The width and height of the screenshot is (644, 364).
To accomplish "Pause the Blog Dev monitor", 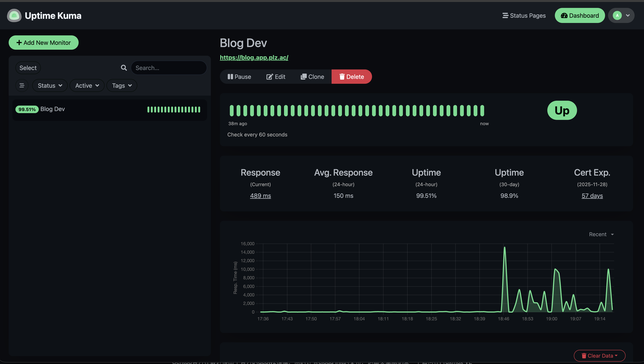I will (239, 77).
